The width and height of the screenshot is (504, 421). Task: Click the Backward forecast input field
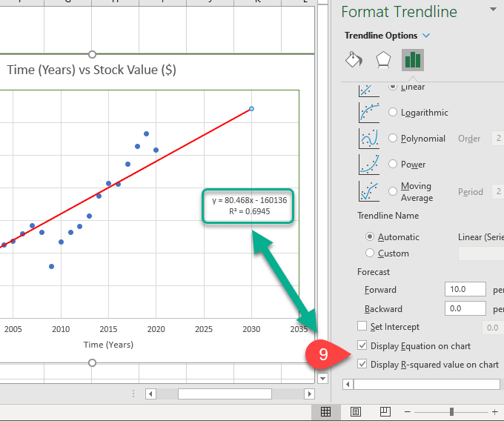465,308
